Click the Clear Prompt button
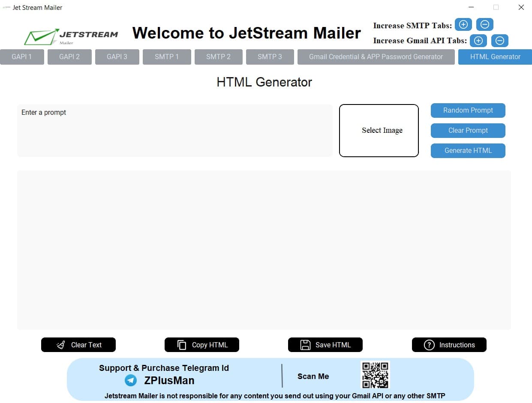Image resolution: width=532 pixels, height=403 pixels. (468, 131)
